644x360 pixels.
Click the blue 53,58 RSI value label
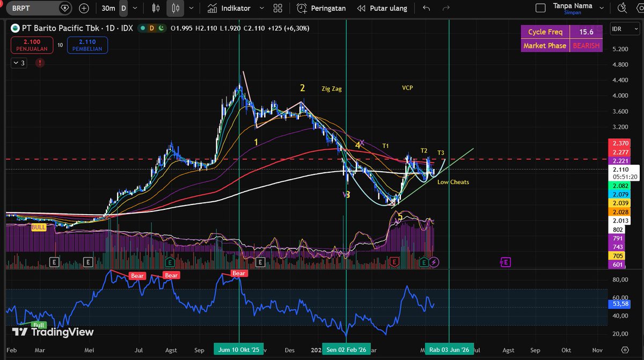tap(620, 304)
